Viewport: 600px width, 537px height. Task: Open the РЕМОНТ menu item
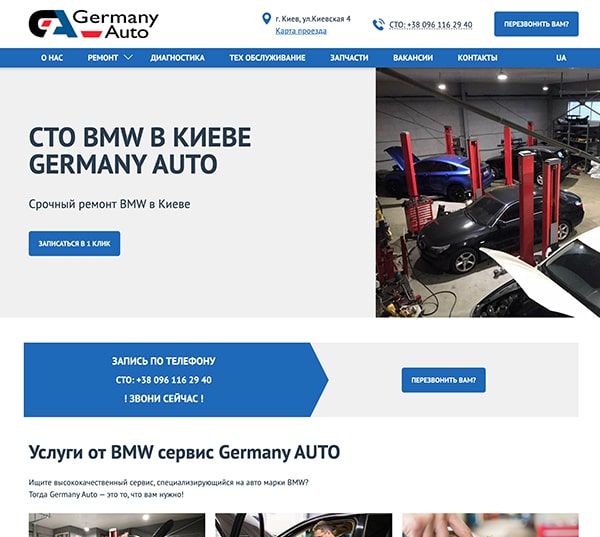[103, 58]
